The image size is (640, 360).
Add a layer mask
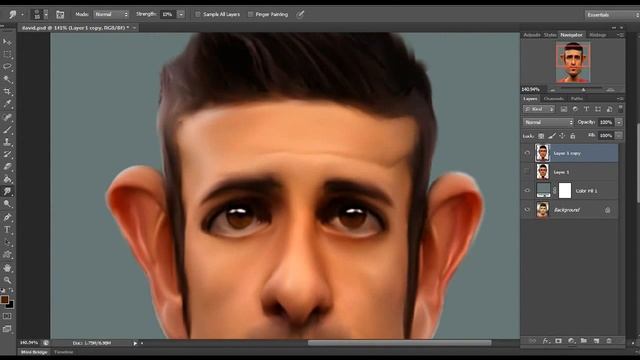tap(558, 341)
